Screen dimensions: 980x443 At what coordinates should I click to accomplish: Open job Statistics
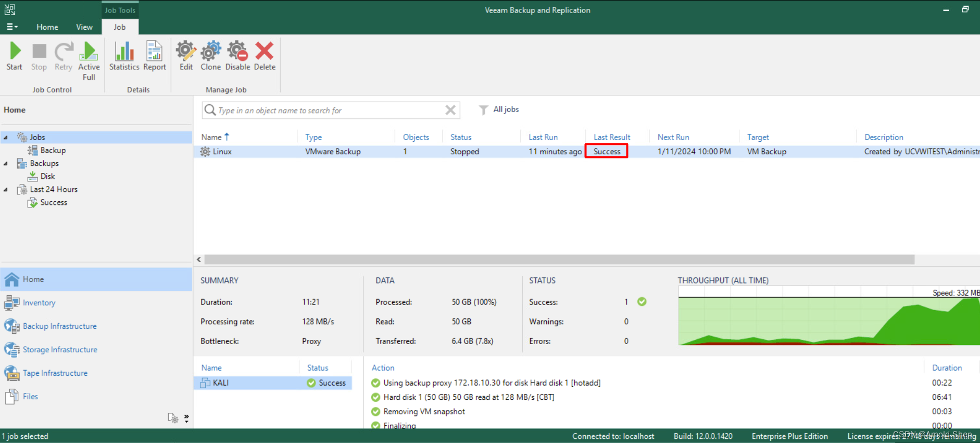[124, 56]
